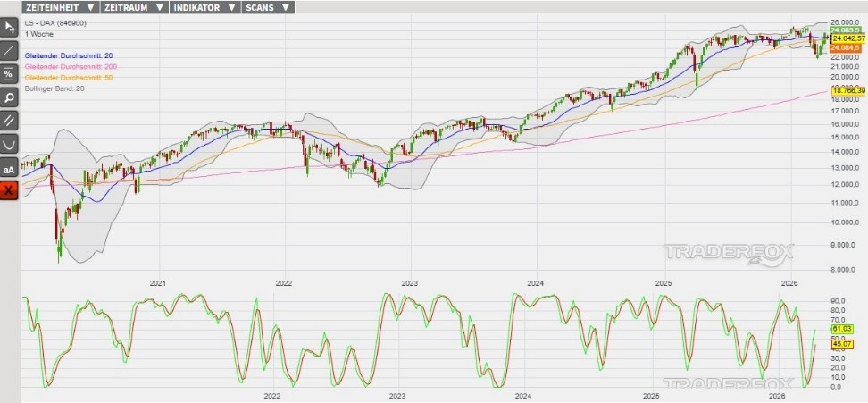Pick the arc curve drawing tool
The height and width of the screenshot is (403, 868).
pos(9,143)
